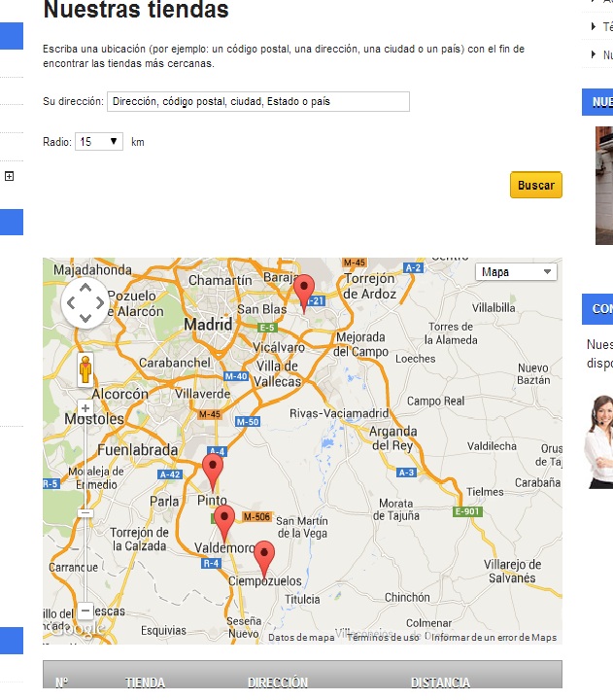Click the store photo thumbnail at right
Screen dimensions: 613x700
604,186
